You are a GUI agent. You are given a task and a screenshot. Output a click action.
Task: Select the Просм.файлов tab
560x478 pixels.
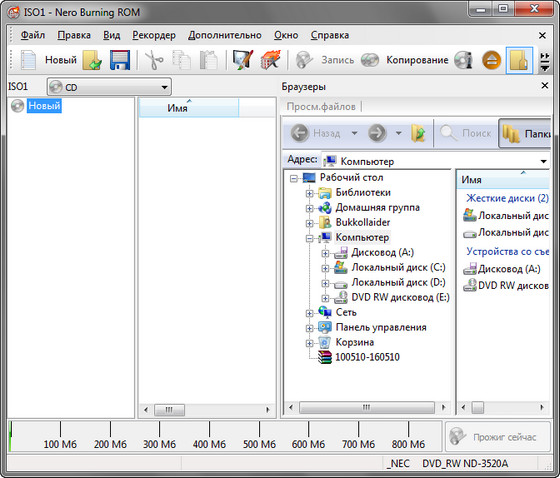click(321, 106)
